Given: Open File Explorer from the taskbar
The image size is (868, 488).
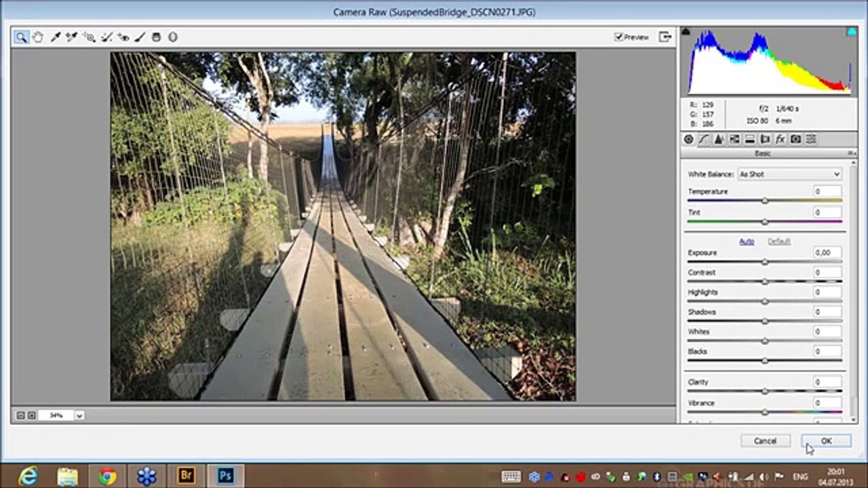Looking at the screenshot, I should 67,476.
